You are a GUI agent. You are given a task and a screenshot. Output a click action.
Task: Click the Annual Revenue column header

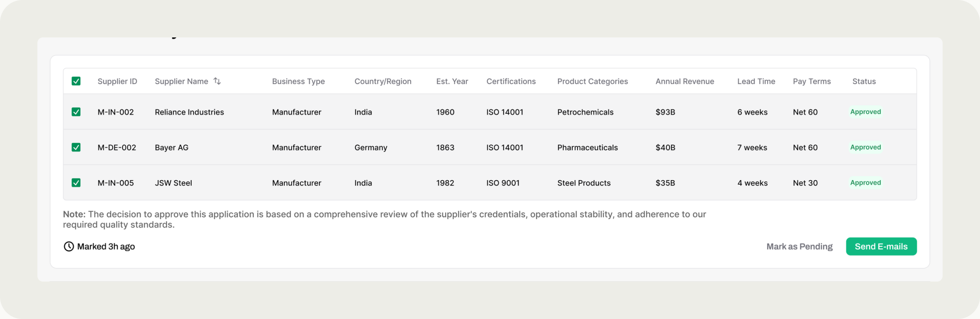point(685,81)
